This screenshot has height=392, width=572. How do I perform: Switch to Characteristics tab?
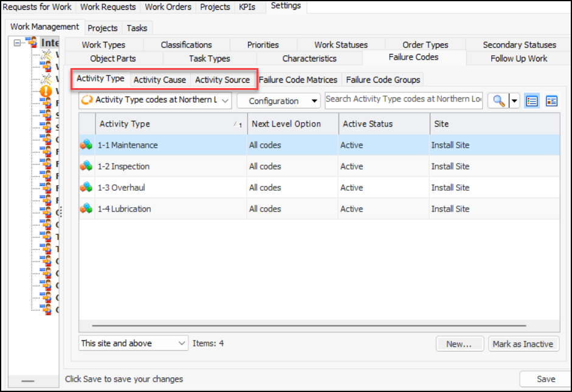309,58
